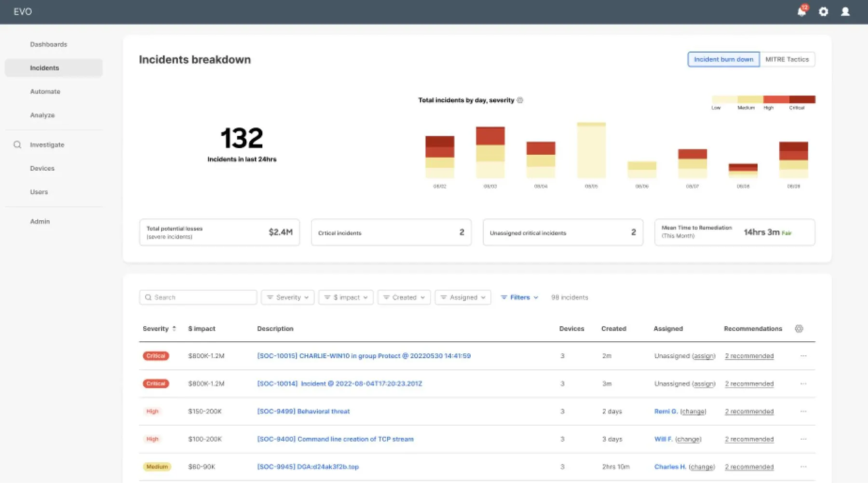Open incident SOC-10014 link
This screenshot has width=868, height=483.
tap(339, 384)
